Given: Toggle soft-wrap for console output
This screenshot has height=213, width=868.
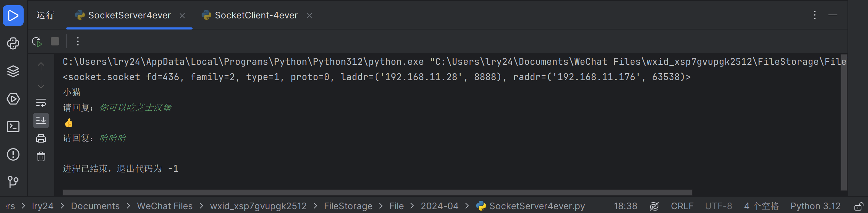Looking at the screenshot, I should click(41, 103).
